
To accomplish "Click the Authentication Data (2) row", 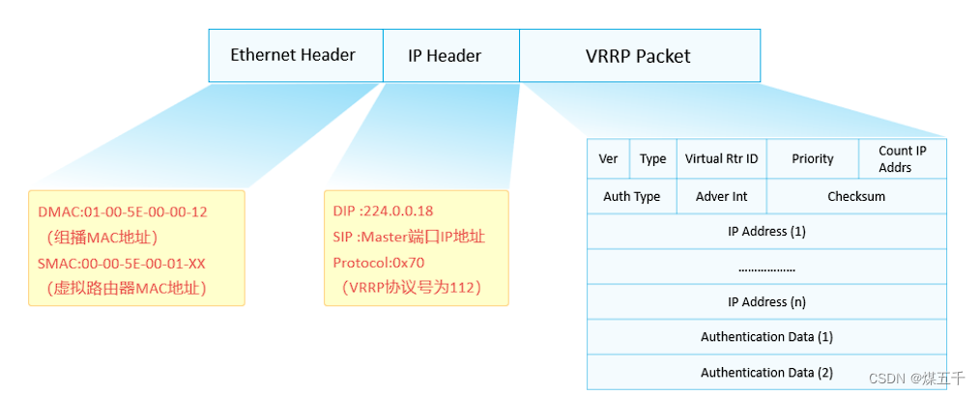I will pos(766,372).
